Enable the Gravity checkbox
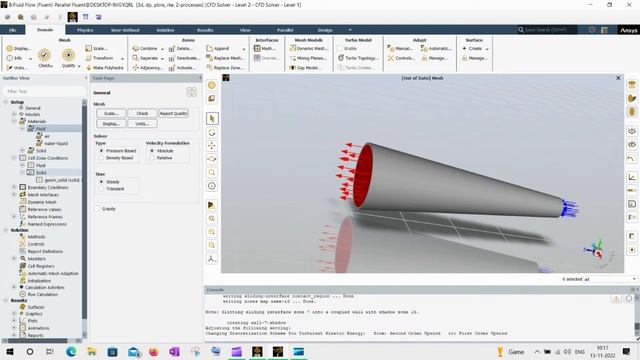This screenshot has height=360, width=640. click(x=98, y=209)
